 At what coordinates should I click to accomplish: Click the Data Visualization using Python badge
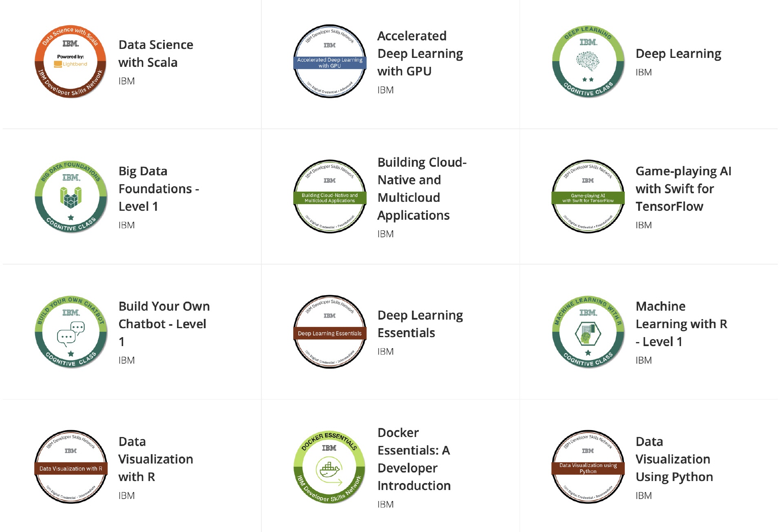tap(588, 467)
